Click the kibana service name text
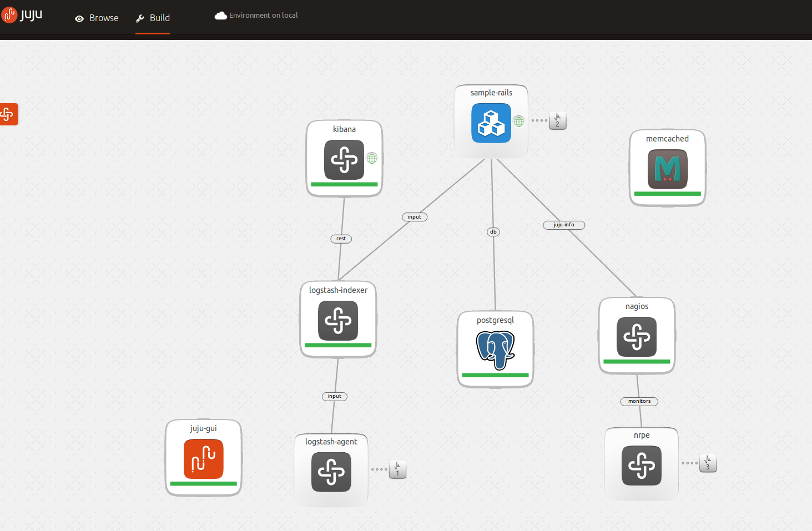This screenshot has height=531, width=812. tap(344, 129)
